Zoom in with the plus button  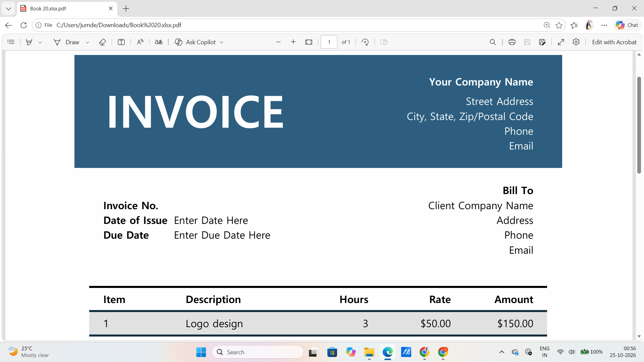tap(293, 42)
